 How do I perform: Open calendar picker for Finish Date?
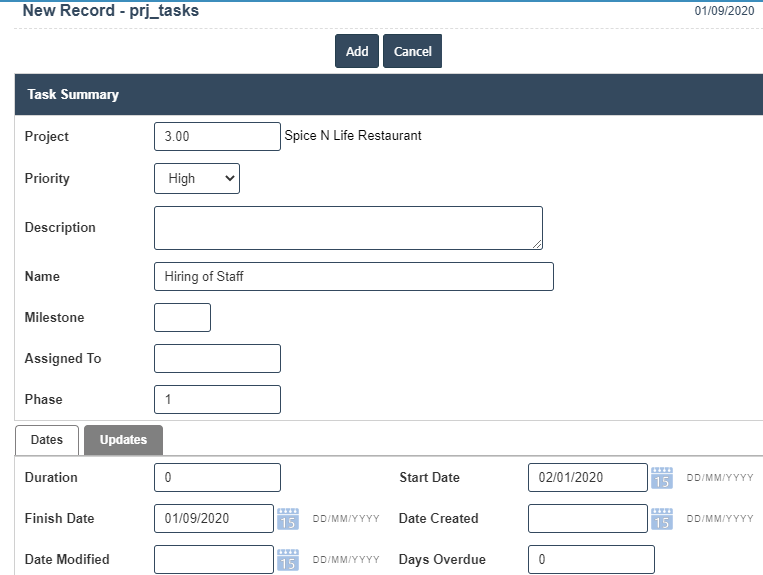coord(288,519)
